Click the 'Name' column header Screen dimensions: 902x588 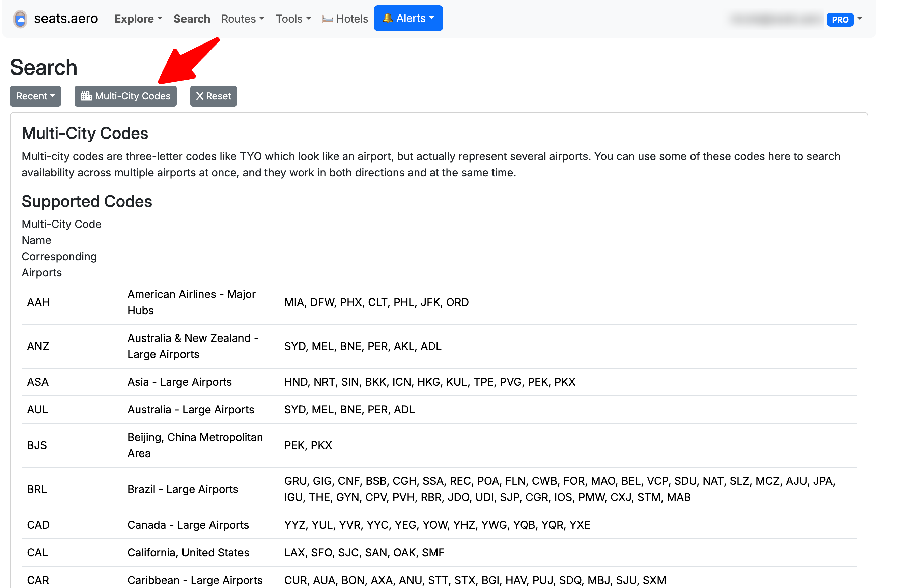36,241
